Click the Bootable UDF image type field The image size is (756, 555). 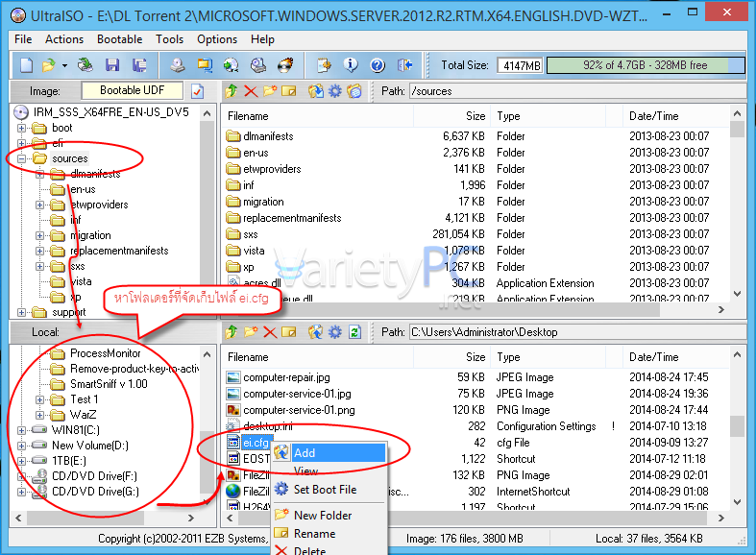point(133,90)
